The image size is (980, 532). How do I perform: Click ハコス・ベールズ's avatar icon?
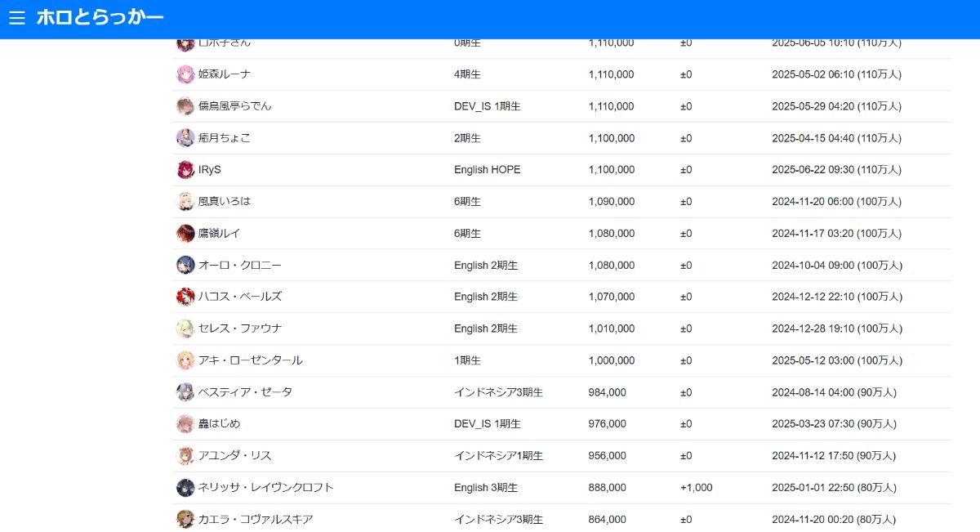point(185,297)
